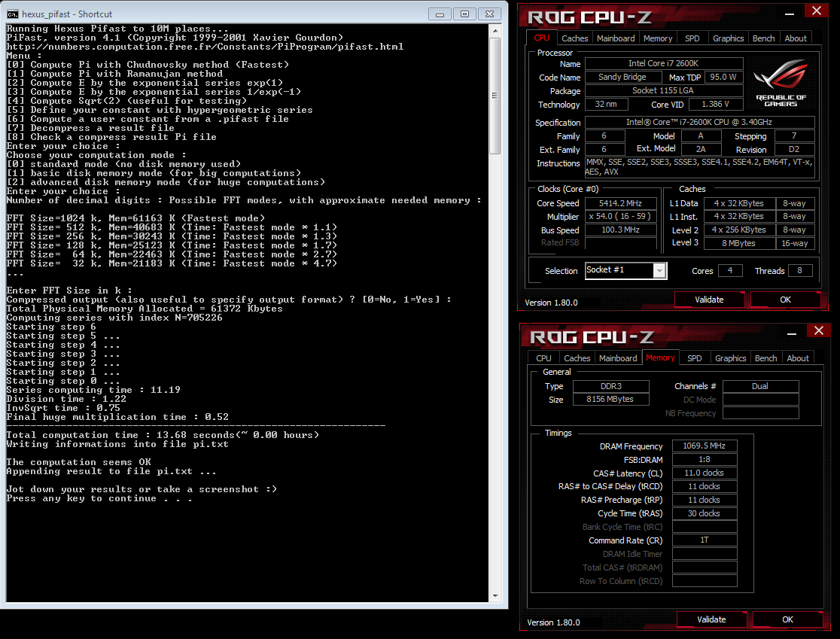Open SPD tab in top CPU-Z window
Viewport: 840px width, 639px height.
692,38
